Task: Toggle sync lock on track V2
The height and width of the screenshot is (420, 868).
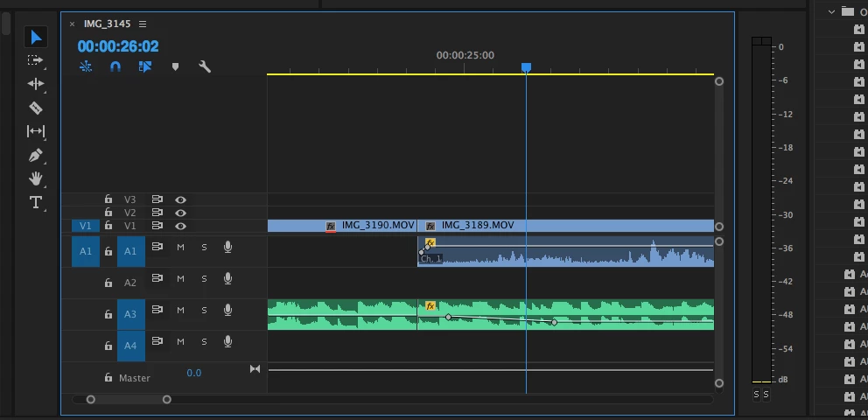Action: [x=157, y=213]
